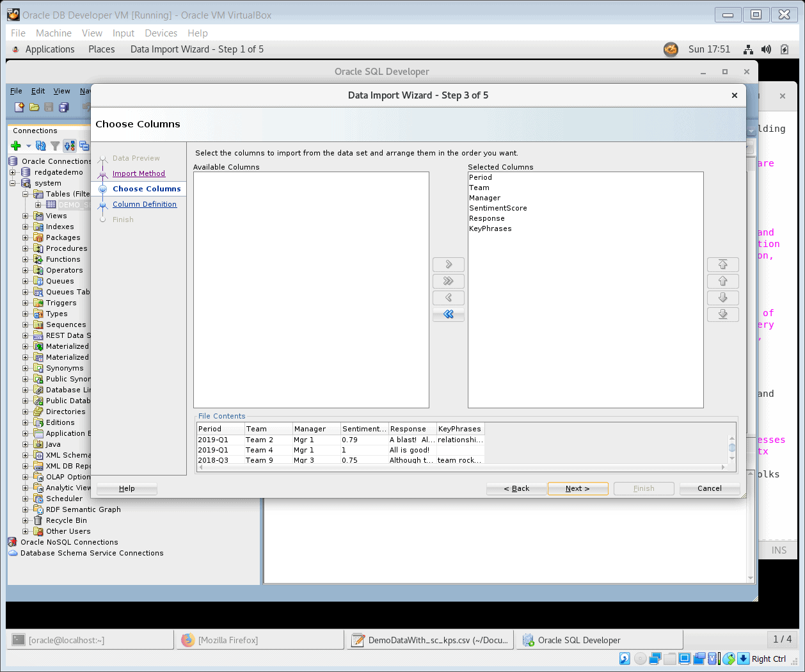This screenshot has width=805, height=672.
Task: Expand the Directories tree node
Action: pos(25,412)
